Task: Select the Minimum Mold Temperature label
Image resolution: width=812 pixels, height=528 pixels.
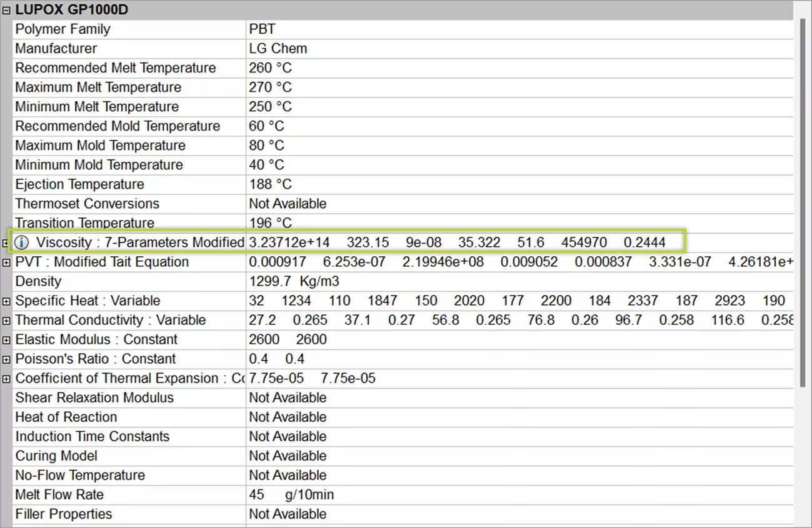Action: pyautogui.click(x=99, y=165)
